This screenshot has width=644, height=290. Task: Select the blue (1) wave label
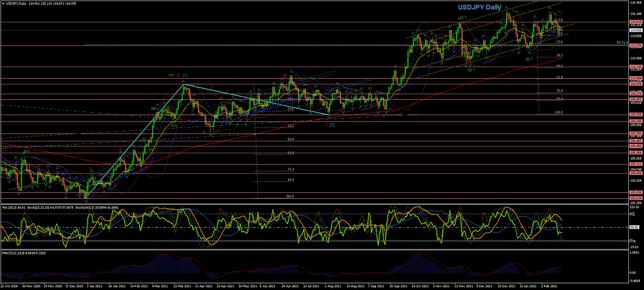185,75
